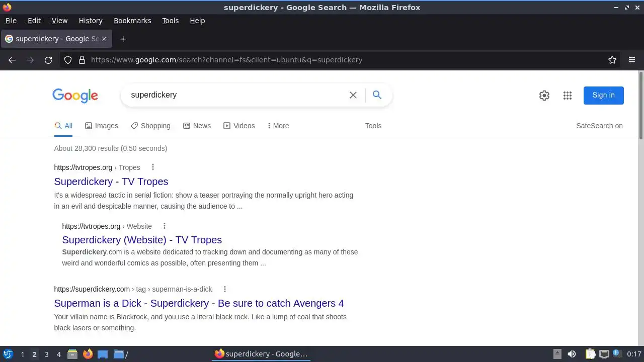Clear the search box with the X icon
The height and width of the screenshot is (362, 644).
[353, 95]
